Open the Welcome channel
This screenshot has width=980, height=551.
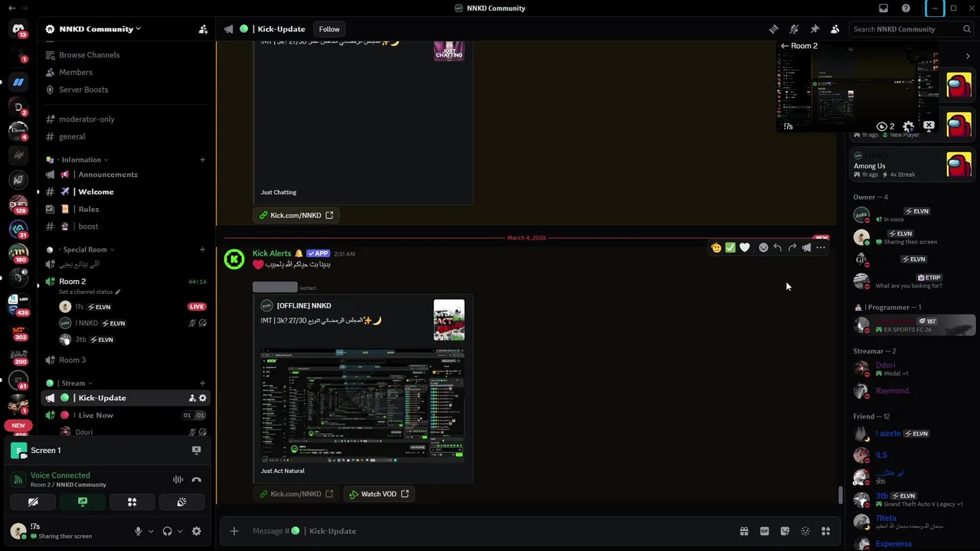(127, 191)
